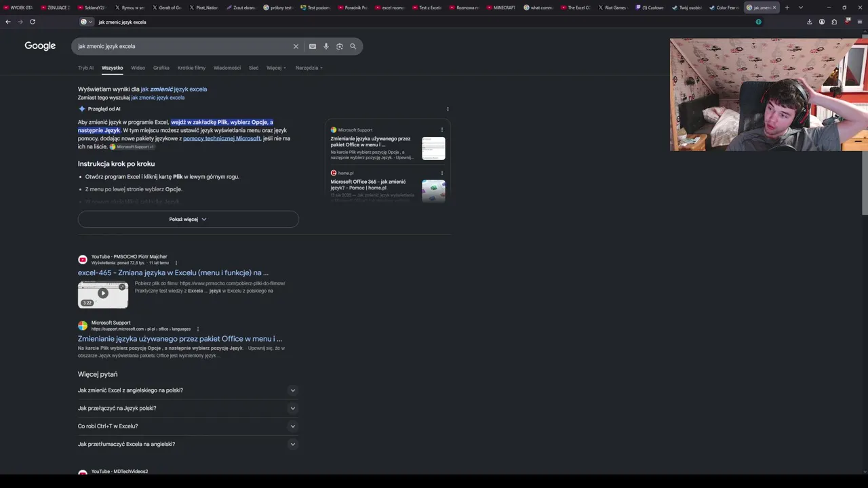Close the active 'jak zmenić' tab

coord(774,7)
